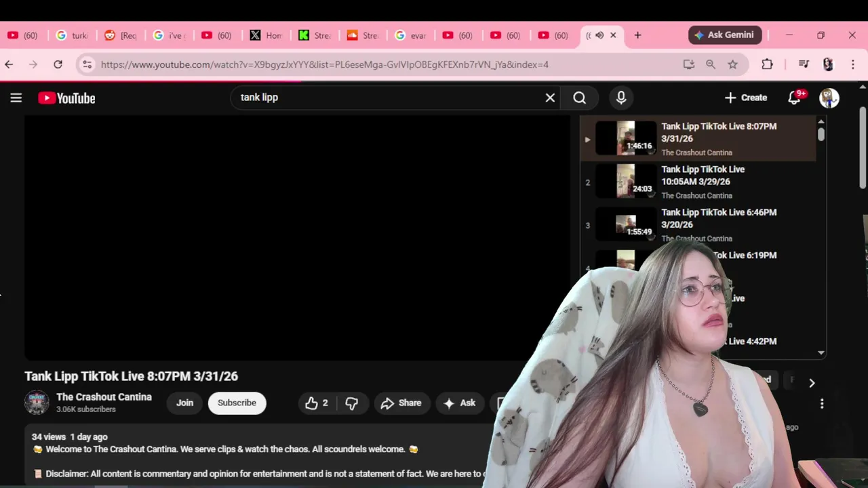
Task: Close the active YouTube tab
Action: (613, 35)
